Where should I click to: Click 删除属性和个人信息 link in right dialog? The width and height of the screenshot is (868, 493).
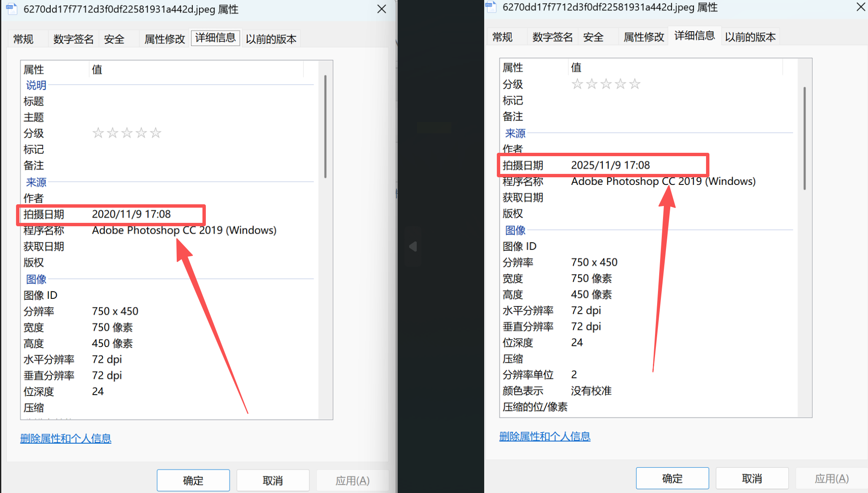[x=545, y=436]
